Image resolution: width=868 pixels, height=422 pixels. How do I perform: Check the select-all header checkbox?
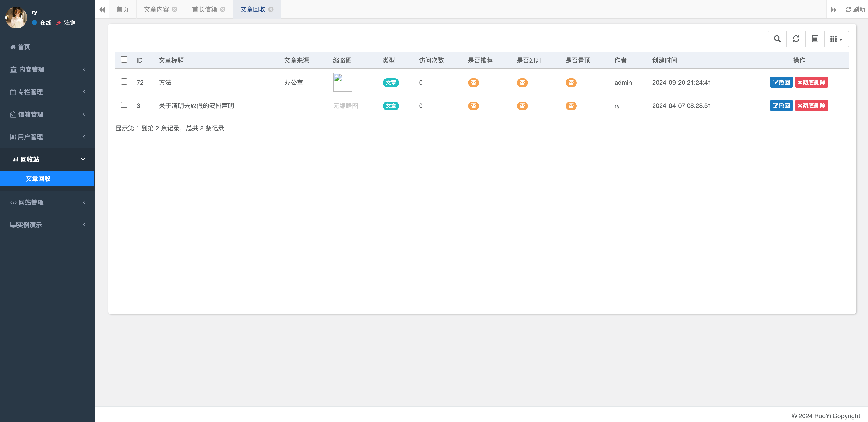point(124,60)
